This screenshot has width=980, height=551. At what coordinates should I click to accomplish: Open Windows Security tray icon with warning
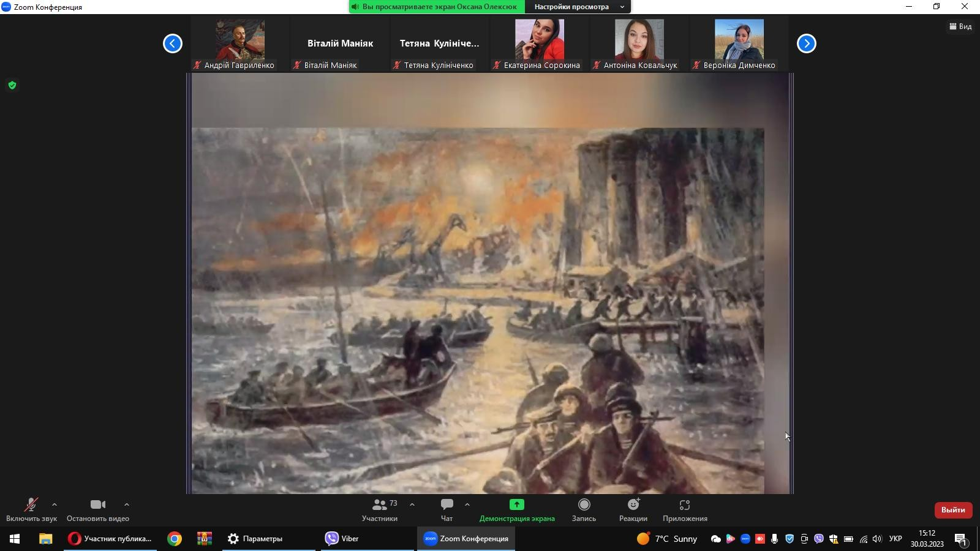834,539
